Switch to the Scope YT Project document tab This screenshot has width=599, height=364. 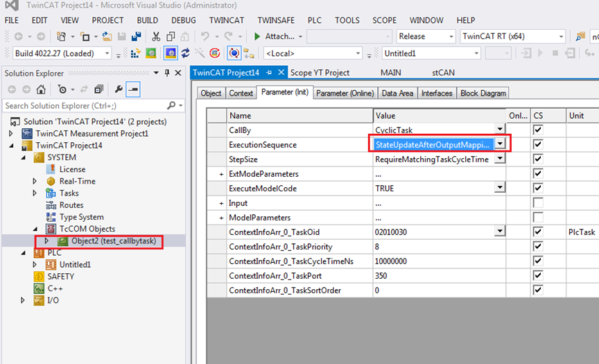[320, 73]
